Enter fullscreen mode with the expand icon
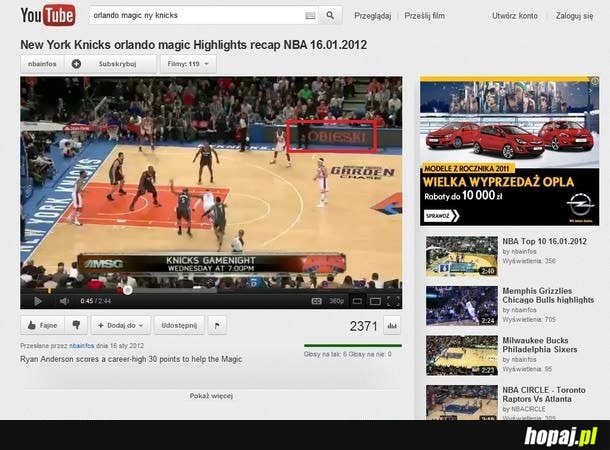Viewport: 610px width, 450px height. pyautogui.click(x=393, y=301)
